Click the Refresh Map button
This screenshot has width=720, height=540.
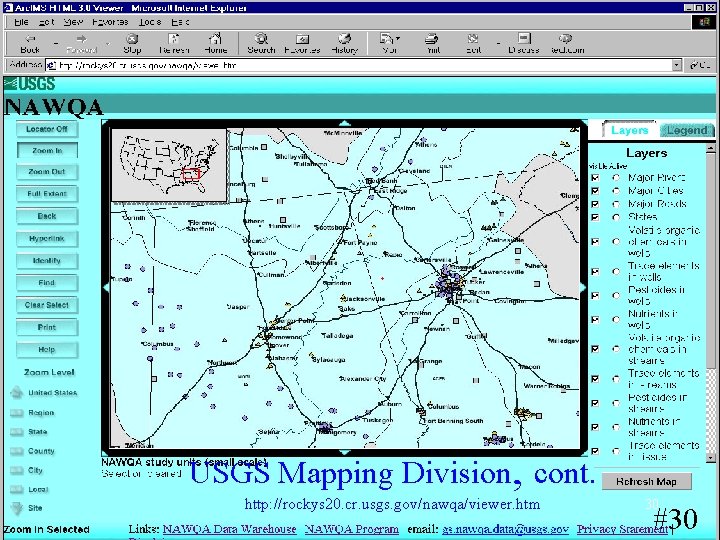click(x=647, y=482)
